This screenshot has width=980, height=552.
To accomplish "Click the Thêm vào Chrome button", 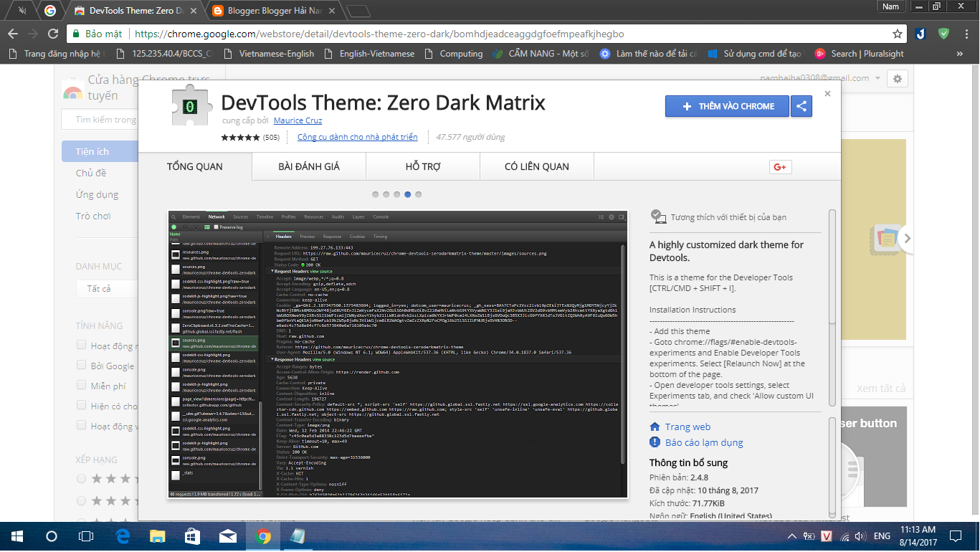I will coord(727,106).
